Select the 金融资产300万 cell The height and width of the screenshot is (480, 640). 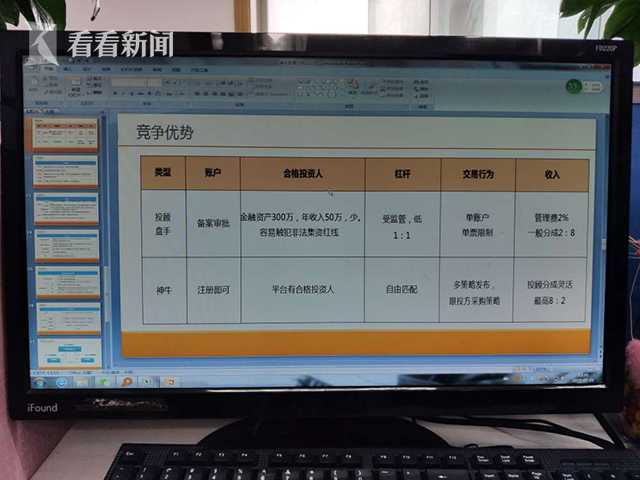(303, 224)
